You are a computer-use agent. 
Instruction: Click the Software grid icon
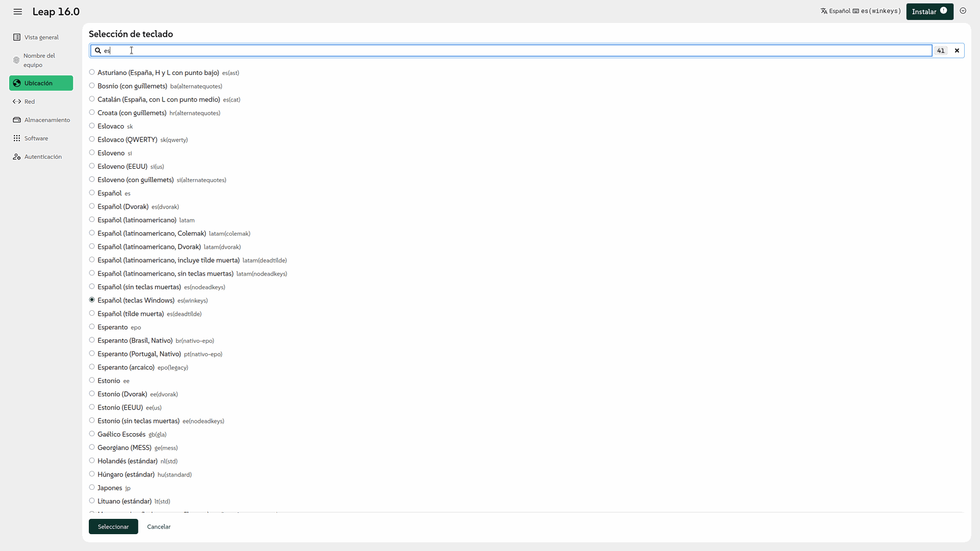pos(17,138)
